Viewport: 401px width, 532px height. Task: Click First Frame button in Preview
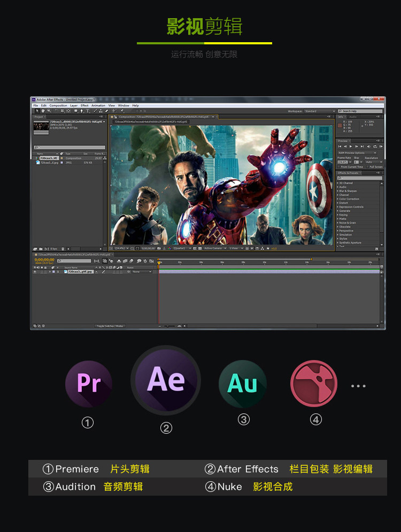[340, 146]
